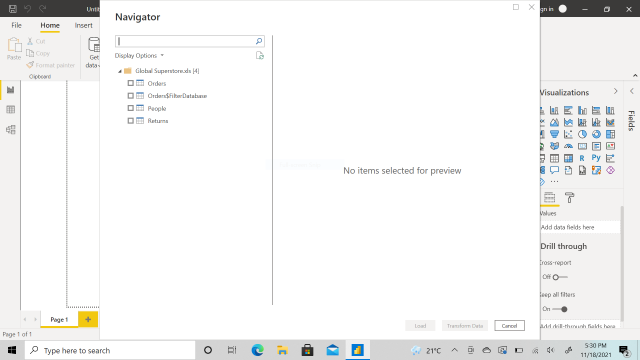Check the People table checkbox
This screenshot has height=360, width=640.
[x=131, y=108]
